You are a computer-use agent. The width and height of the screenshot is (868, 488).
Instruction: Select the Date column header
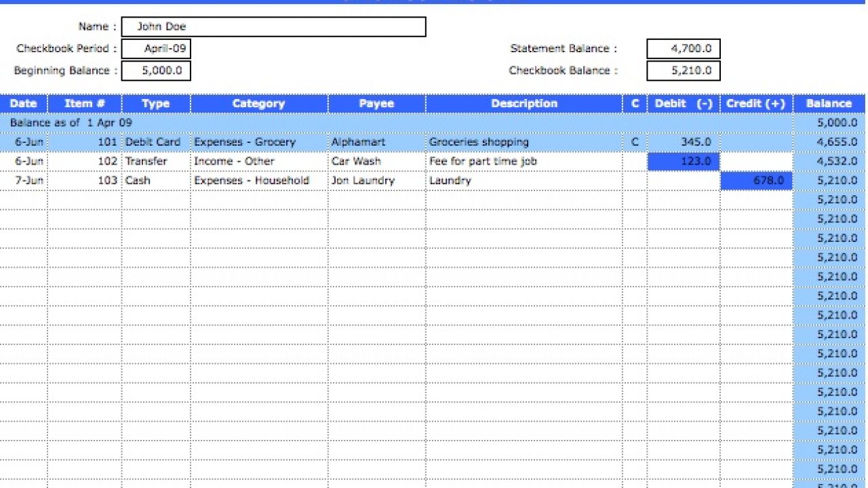click(23, 103)
